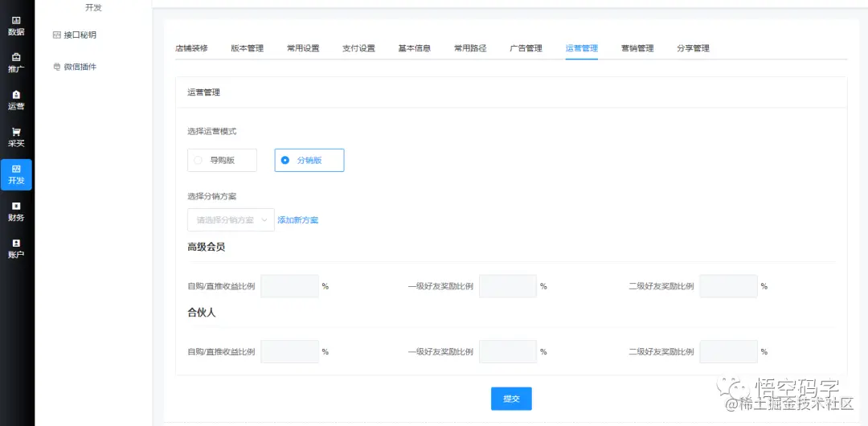
Task: Click 合伙人 自购/直推收益比例 input field
Action: pyautogui.click(x=290, y=352)
